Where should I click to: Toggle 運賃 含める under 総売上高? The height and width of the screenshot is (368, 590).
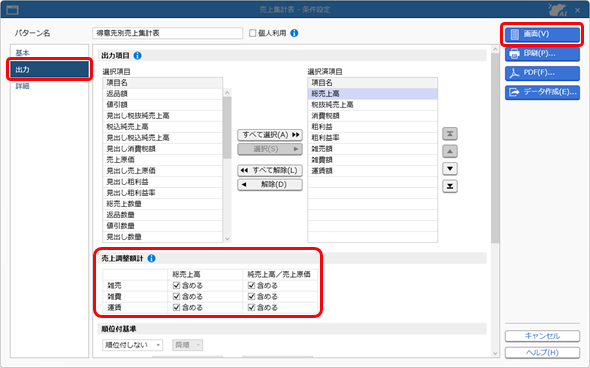[x=176, y=307]
